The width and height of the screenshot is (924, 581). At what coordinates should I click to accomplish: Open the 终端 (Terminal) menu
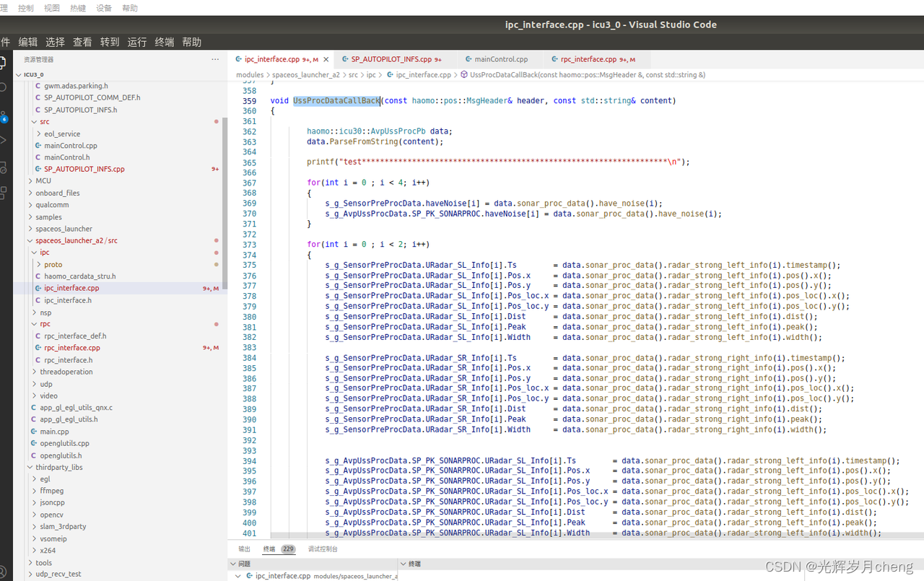tap(165, 42)
